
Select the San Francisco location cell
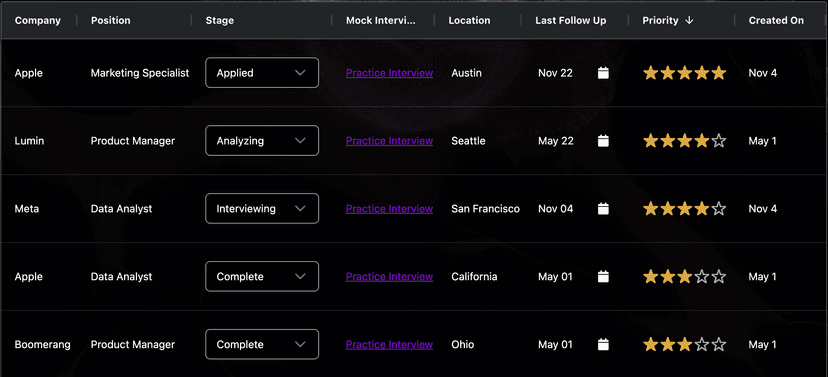pyautogui.click(x=485, y=209)
